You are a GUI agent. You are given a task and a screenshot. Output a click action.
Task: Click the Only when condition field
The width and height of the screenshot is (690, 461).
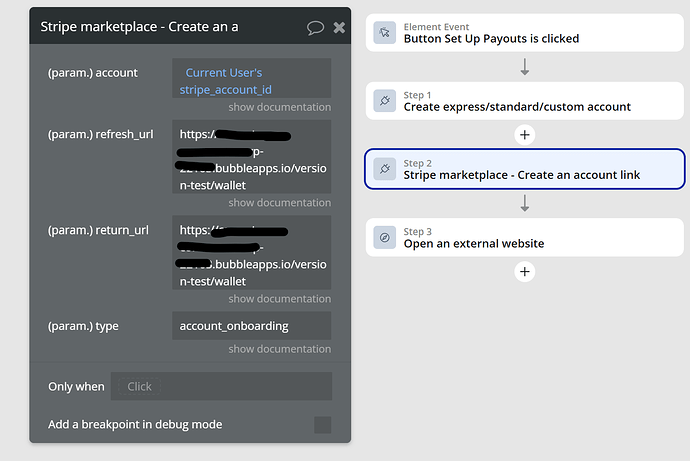[x=221, y=386]
